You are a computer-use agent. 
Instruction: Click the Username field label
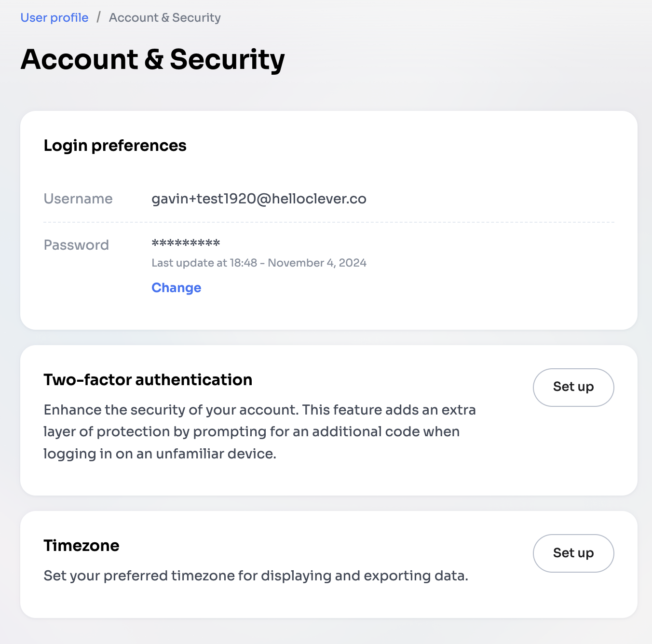tap(78, 199)
